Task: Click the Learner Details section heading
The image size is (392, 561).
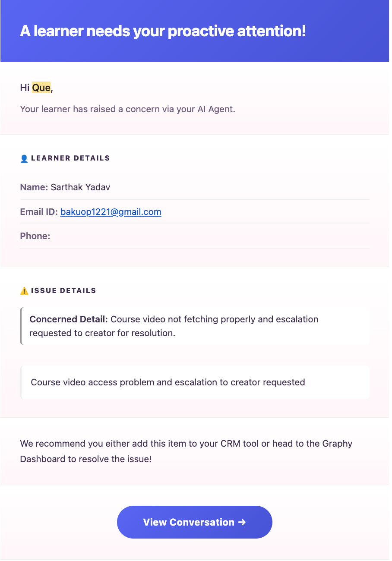Action: coord(70,158)
